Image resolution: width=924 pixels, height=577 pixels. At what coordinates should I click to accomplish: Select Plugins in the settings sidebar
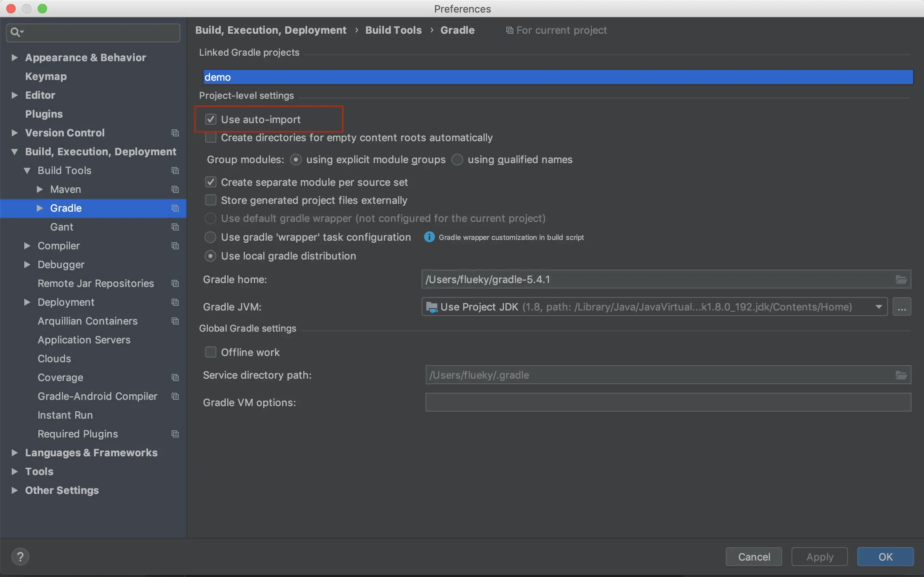pyautogui.click(x=44, y=114)
